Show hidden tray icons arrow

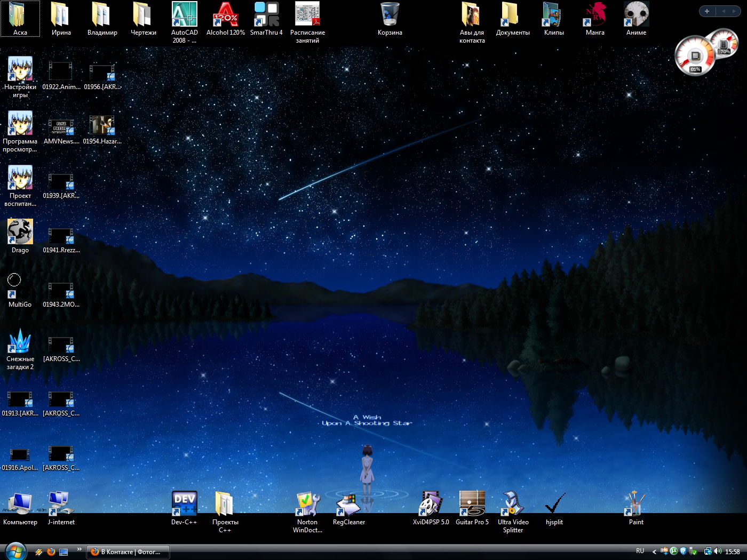coord(654,552)
